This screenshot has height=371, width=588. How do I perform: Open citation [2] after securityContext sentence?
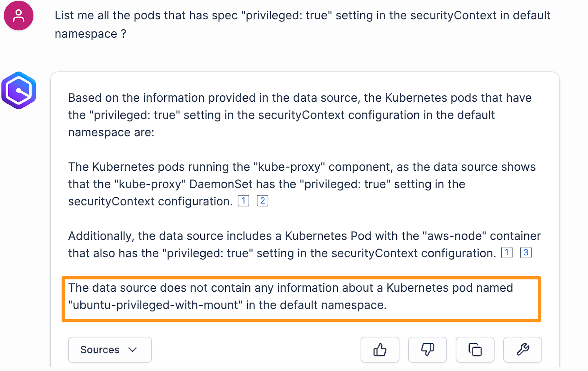click(x=262, y=201)
